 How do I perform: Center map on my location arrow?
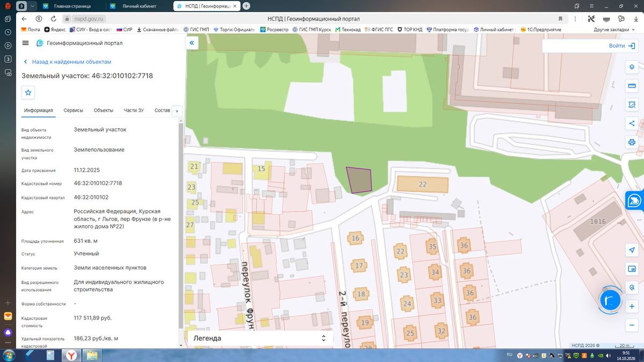(x=632, y=250)
